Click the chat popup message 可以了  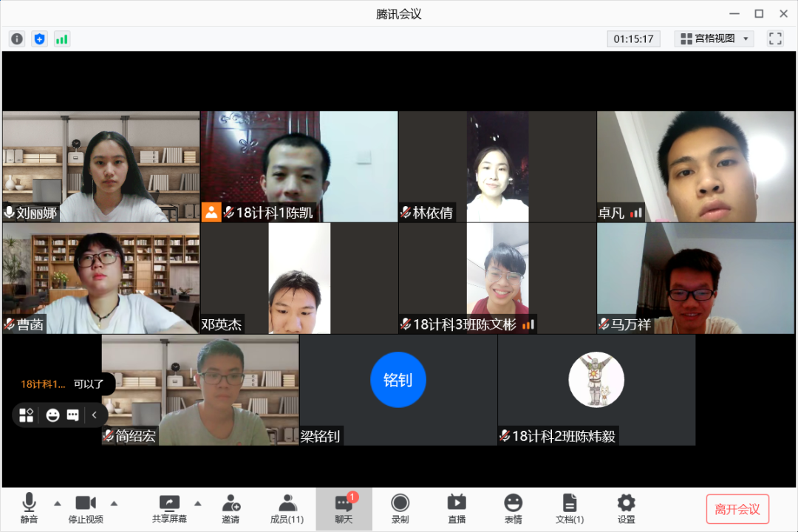tap(89, 384)
